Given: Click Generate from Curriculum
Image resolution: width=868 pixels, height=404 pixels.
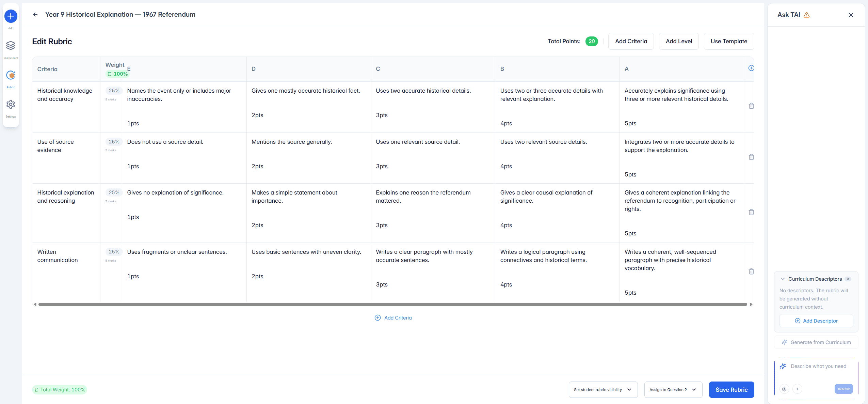Looking at the screenshot, I should [816, 342].
